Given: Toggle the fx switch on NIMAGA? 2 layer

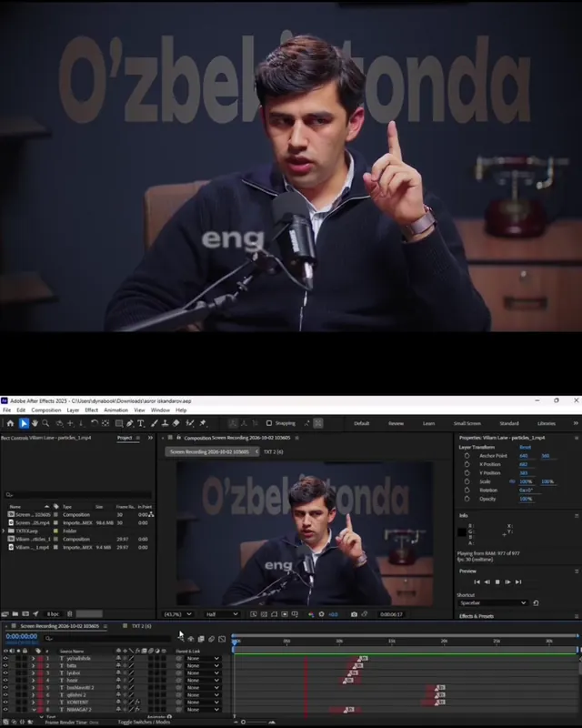Looking at the screenshot, I should point(137,710).
